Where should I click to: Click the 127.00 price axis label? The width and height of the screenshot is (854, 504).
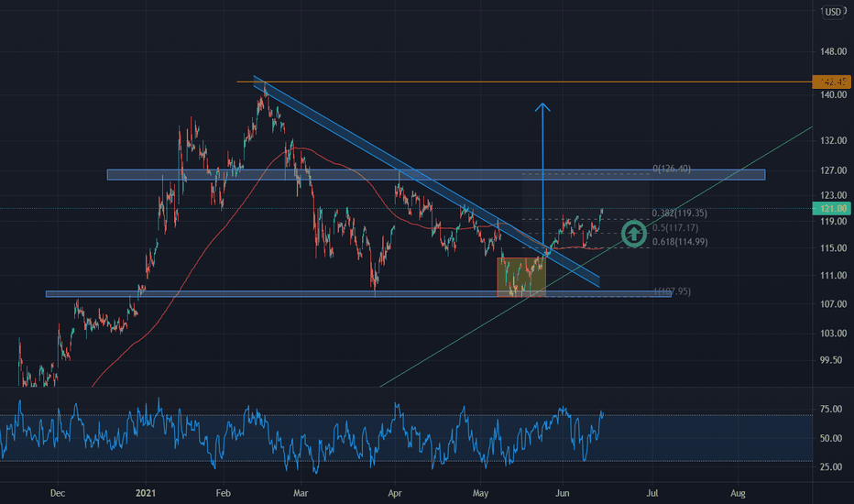click(x=833, y=170)
